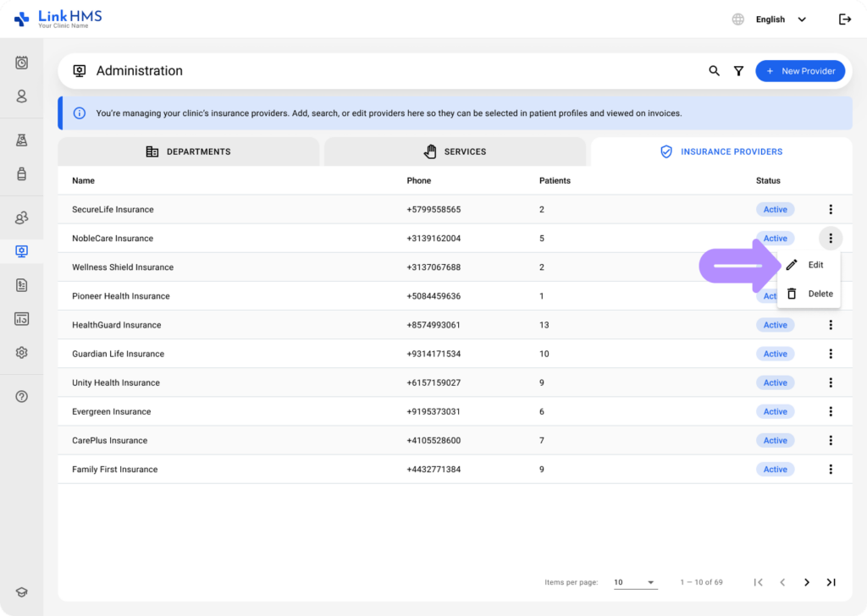Open options menu for SecureLife Insurance
867x616 pixels.
click(831, 209)
